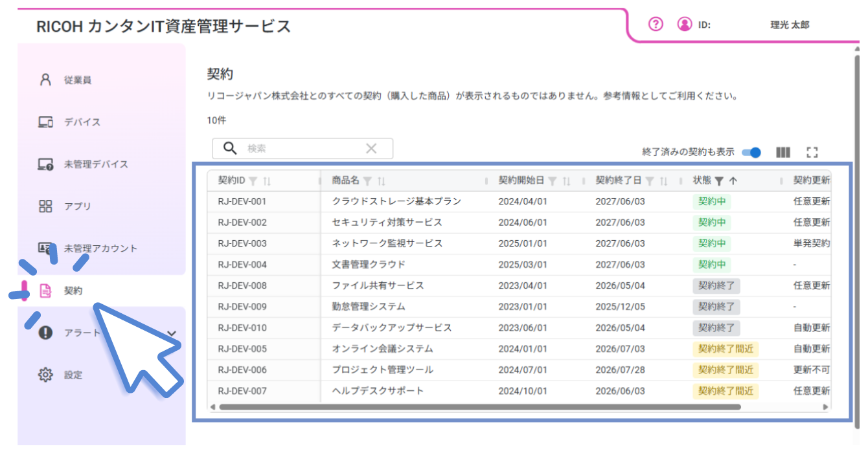Enter fullscreen table view icon

click(x=812, y=153)
